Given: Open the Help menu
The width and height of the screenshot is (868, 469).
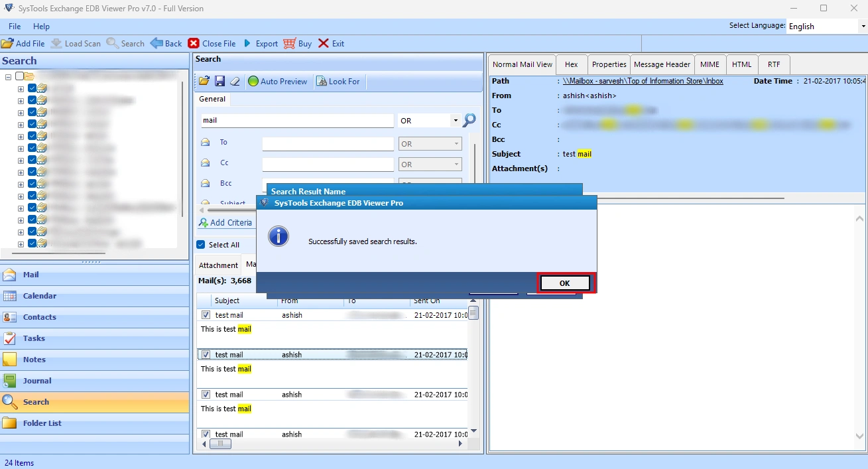Looking at the screenshot, I should pyautogui.click(x=41, y=27).
